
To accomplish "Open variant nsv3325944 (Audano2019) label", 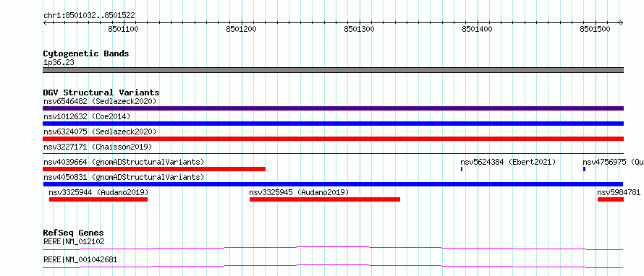I will point(98,192).
